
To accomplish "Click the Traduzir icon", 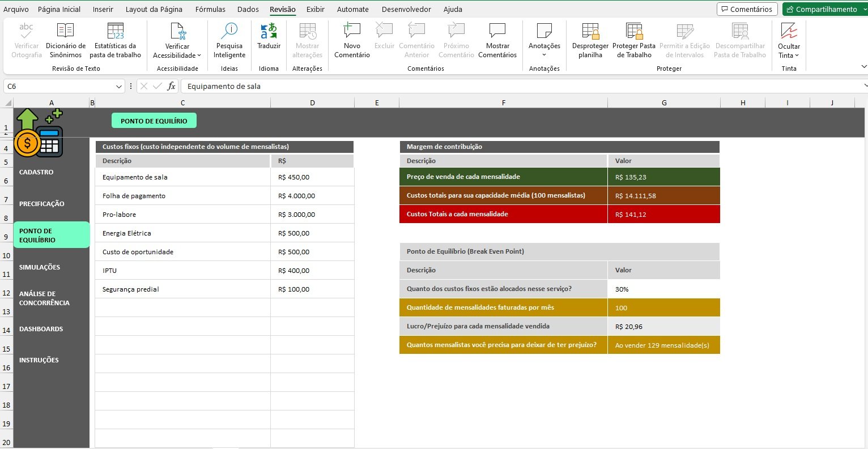I will tap(269, 31).
